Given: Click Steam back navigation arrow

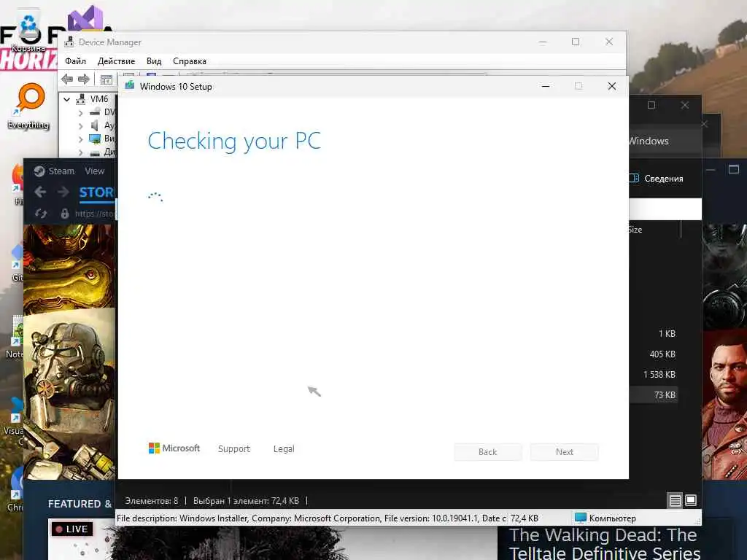Looking at the screenshot, I should [x=41, y=192].
